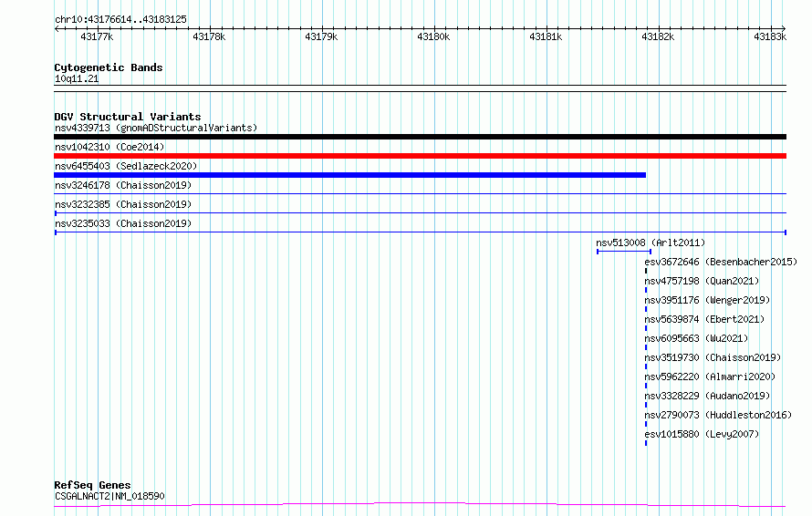Image resolution: width=812 pixels, height=516 pixels.
Task: Open nsv5639874 (Ebert2021) variant
Action: tap(704, 319)
